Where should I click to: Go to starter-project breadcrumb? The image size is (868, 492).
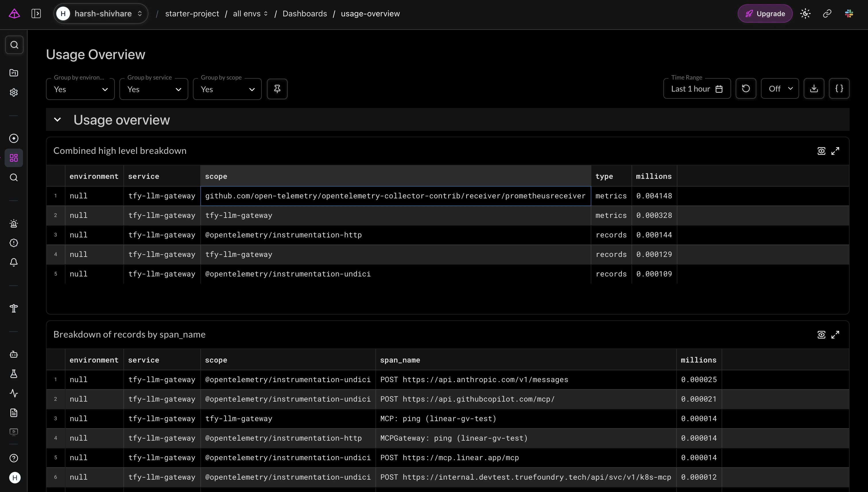point(192,13)
